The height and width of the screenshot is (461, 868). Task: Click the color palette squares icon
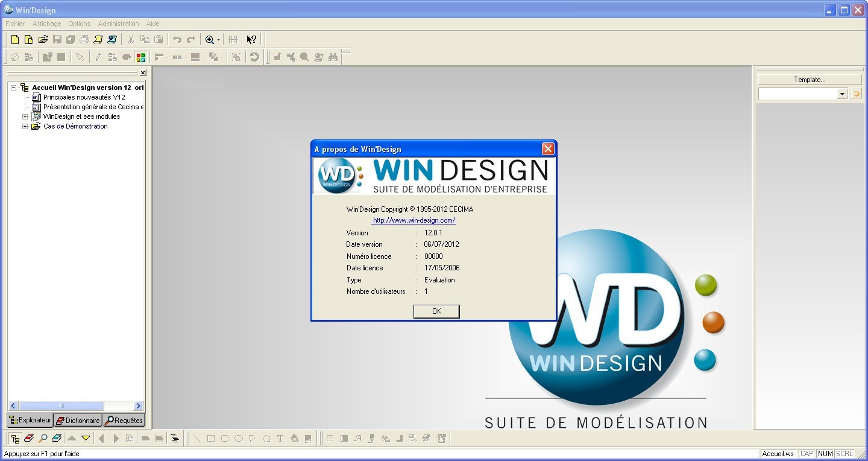tap(141, 57)
